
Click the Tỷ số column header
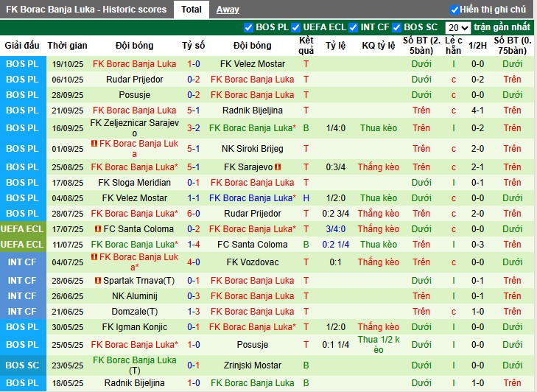(x=194, y=46)
